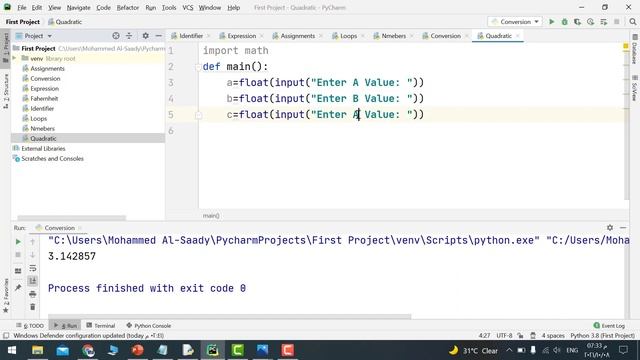Click horizontal scrollbar in Project panel
This screenshot has height=360, width=640.
coord(71,218)
